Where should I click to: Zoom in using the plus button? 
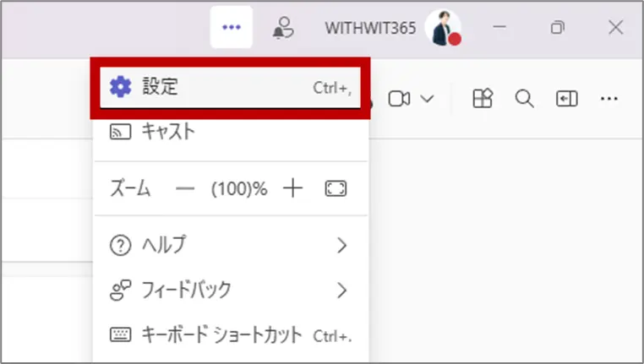[292, 189]
